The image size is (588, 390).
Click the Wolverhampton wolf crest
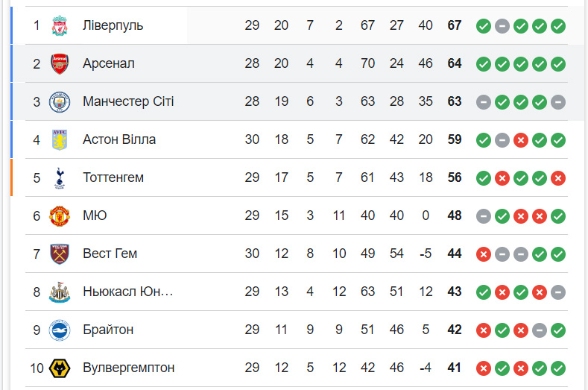coord(59,368)
